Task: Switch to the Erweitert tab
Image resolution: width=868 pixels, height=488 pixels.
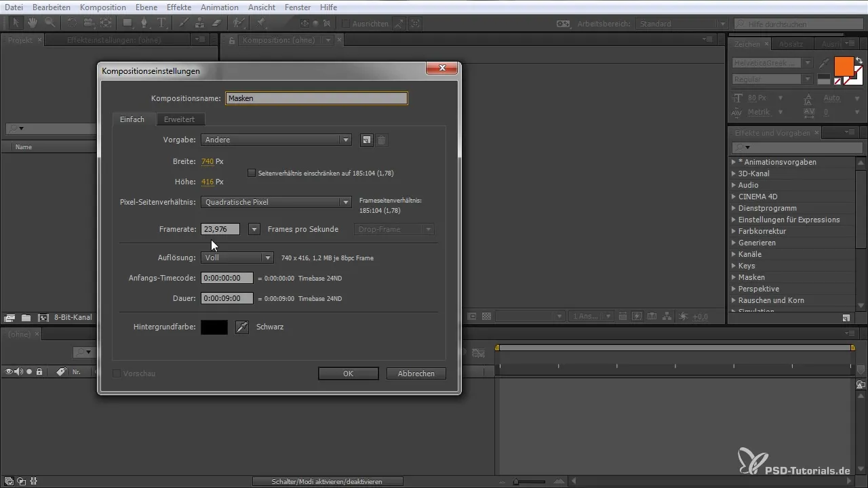Action: 179,119
